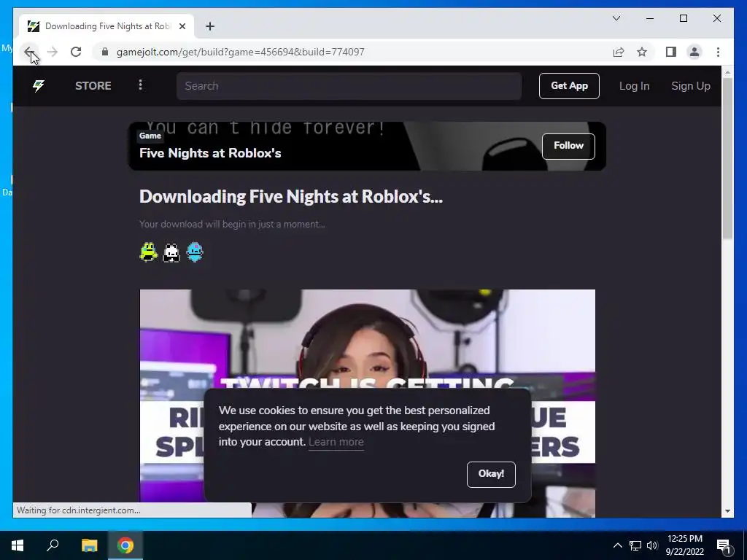This screenshot has width=747, height=560.
Task: Click the page vertical scrollbar thumb
Action: pos(727,158)
